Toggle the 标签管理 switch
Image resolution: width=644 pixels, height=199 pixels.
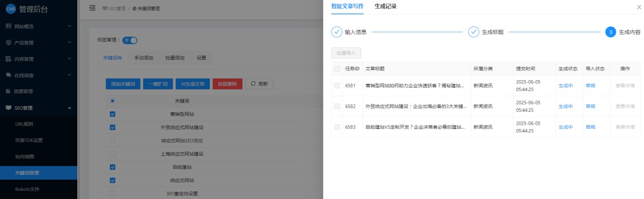click(x=130, y=40)
